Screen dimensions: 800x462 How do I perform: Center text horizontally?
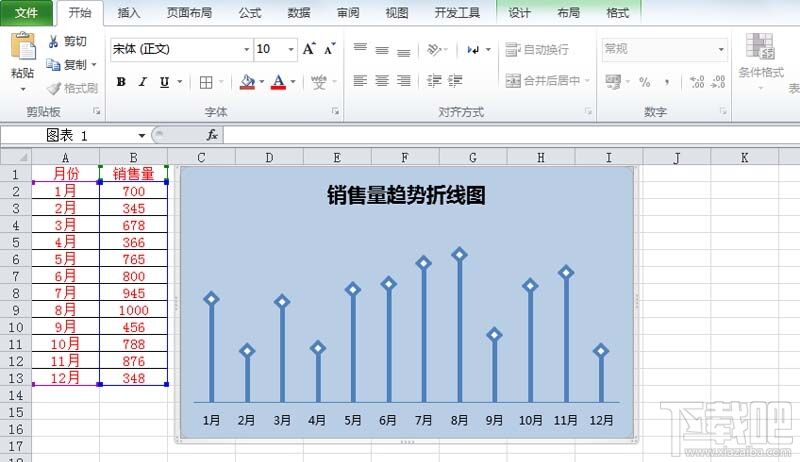(382, 81)
